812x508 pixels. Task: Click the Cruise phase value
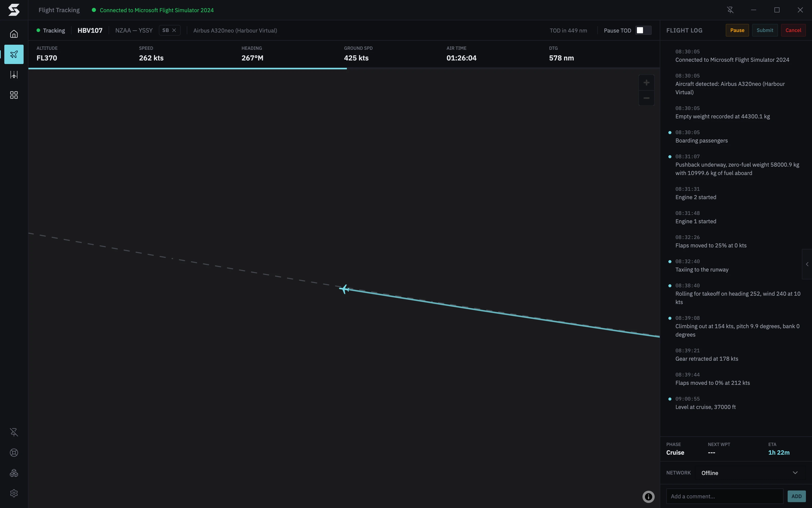675,453
